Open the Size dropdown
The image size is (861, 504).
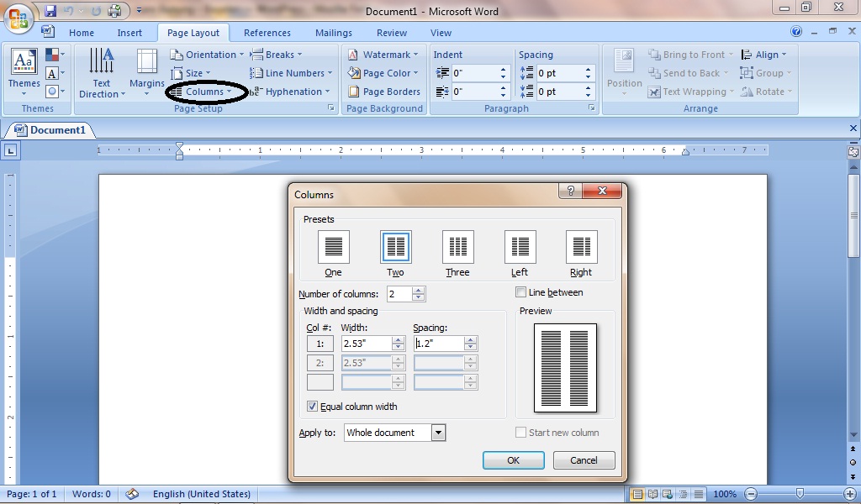pos(191,73)
